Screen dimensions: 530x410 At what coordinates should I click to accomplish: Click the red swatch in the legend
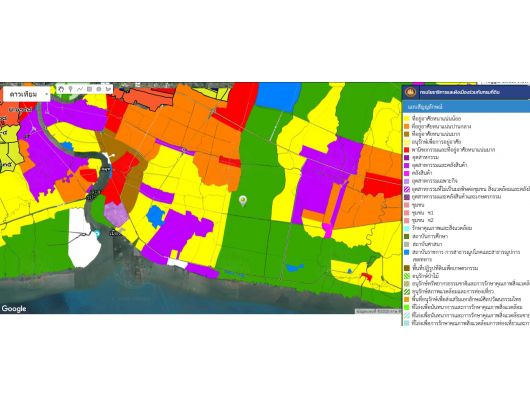point(407,150)
